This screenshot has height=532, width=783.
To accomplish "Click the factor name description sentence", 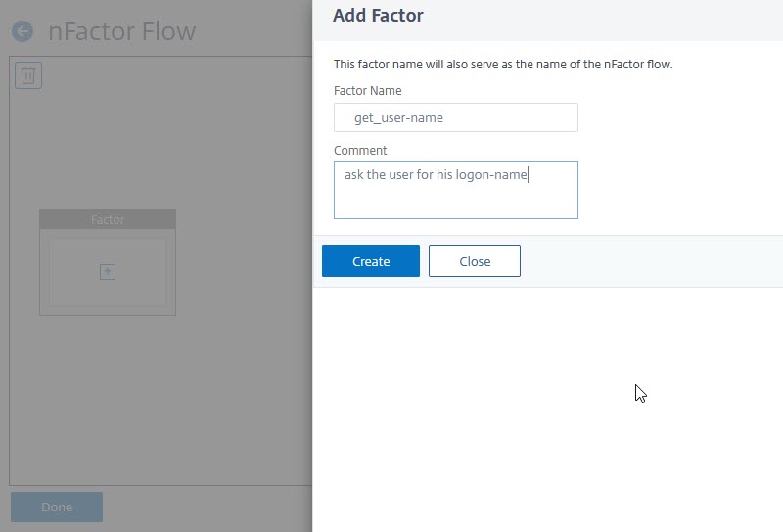I will 503,65.
